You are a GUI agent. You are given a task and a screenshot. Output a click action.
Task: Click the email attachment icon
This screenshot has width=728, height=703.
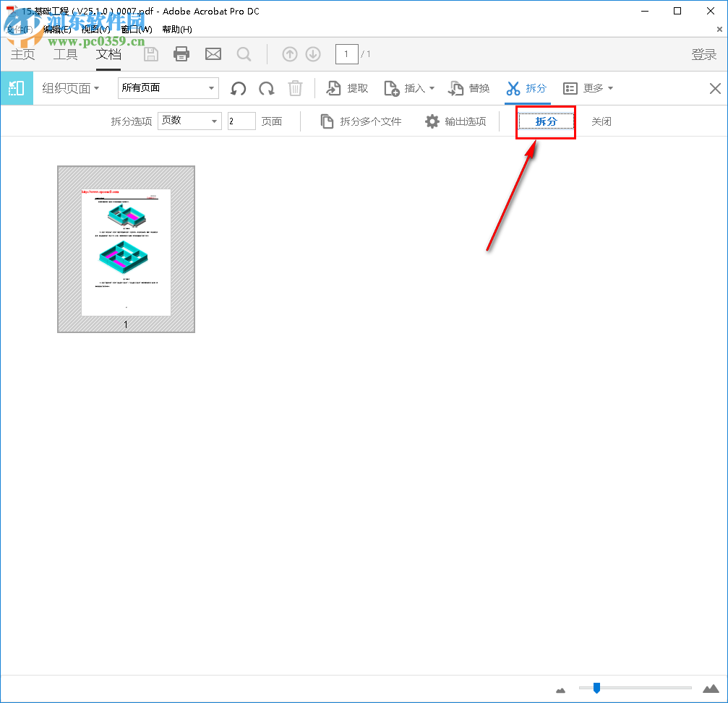(x=213, y=53)
